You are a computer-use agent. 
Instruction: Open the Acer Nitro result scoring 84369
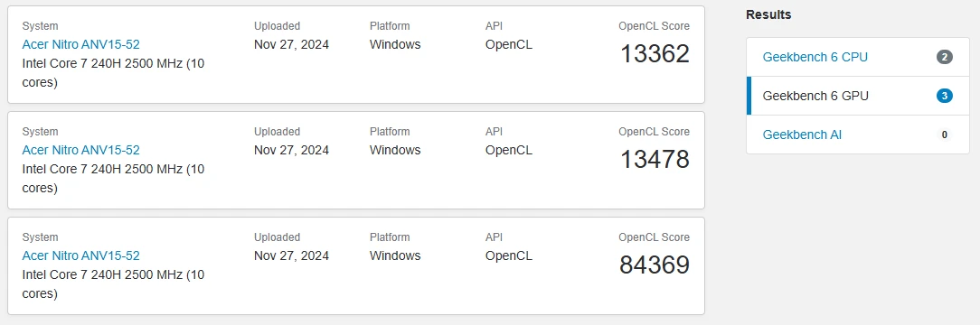pyautogui.click(x=80, y=255)
